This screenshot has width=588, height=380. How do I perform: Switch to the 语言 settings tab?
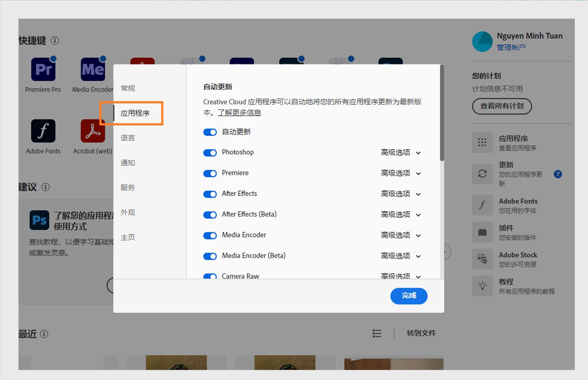coord(127,138)
